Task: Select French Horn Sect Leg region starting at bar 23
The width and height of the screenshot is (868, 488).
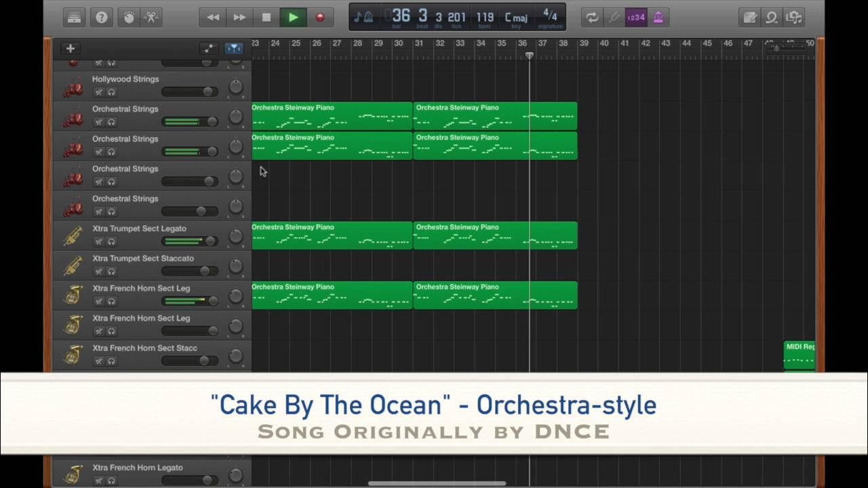Action: [332, 295]
